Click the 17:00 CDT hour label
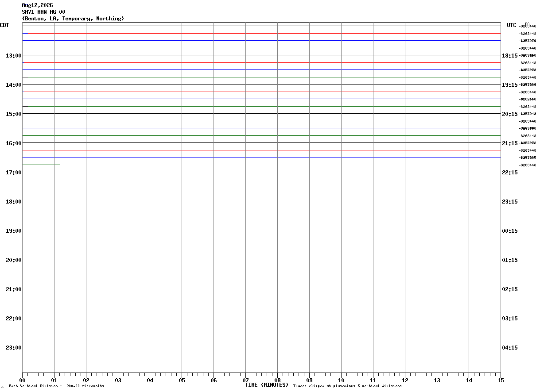Image resolution: width=536 pixels, height=392 pixels. coord(14,172)
